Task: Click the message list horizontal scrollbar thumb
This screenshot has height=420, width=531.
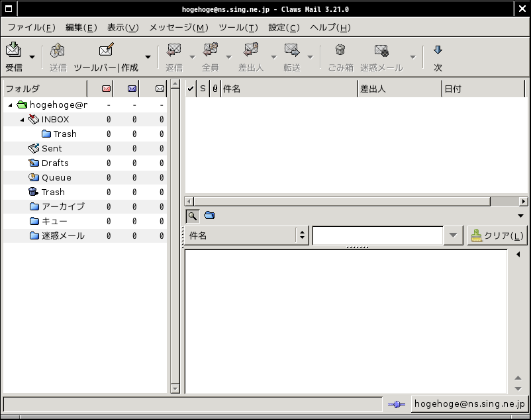Action: click(342, 202)
